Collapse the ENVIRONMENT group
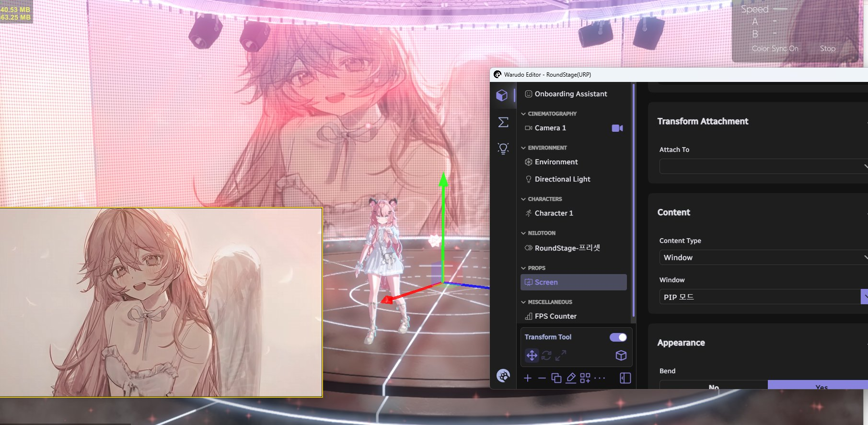868x425 pixels. [523, 148]
